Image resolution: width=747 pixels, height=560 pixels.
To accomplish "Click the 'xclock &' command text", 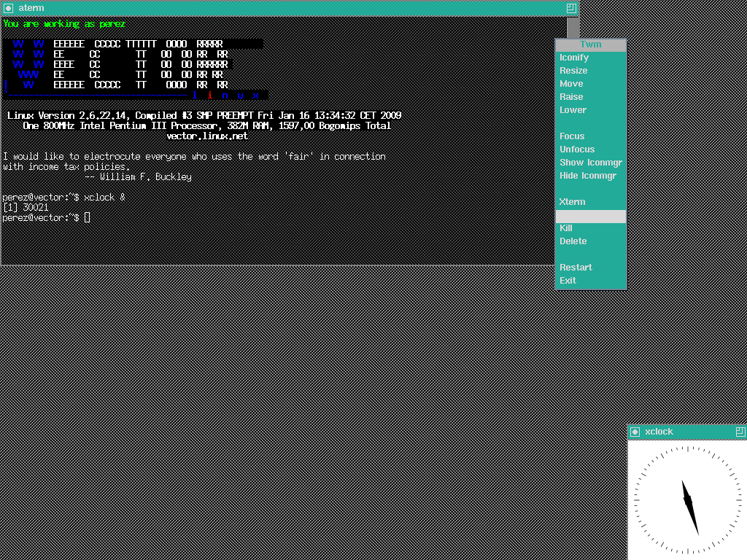I will [x=104, y=197].
